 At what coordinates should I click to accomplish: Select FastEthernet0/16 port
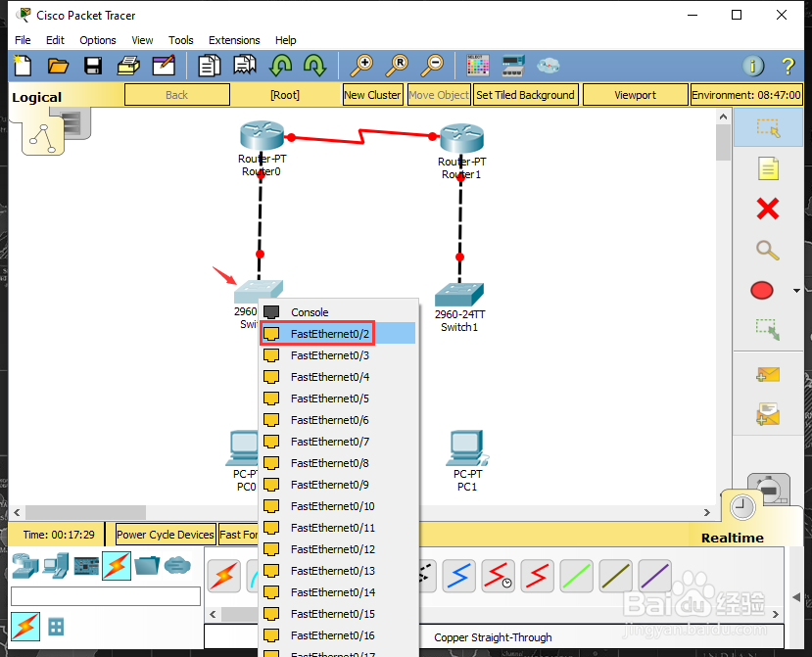(x=339, y=635)
